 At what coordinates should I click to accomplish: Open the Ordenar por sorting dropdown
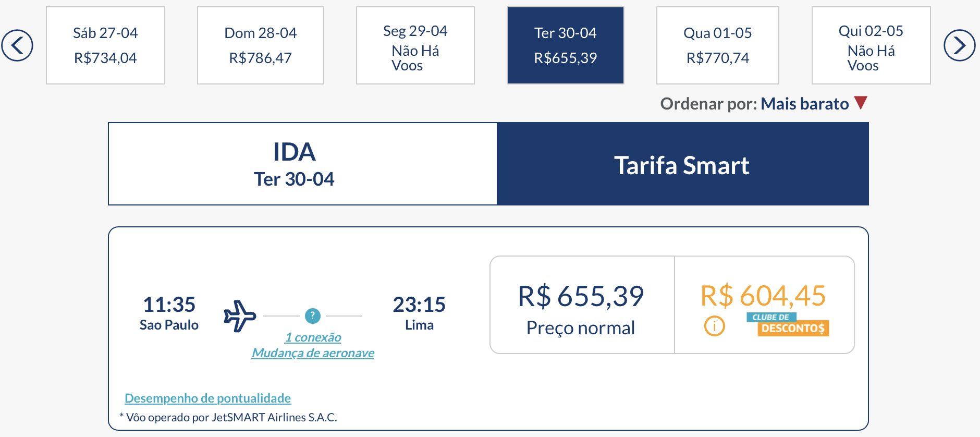pos(804,104)
